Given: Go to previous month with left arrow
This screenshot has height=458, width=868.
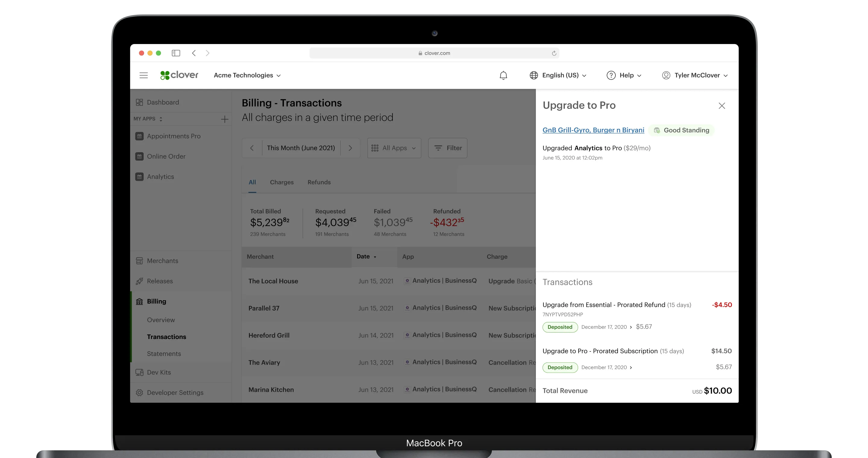Looking at the screenshot, I should (252, 148).
